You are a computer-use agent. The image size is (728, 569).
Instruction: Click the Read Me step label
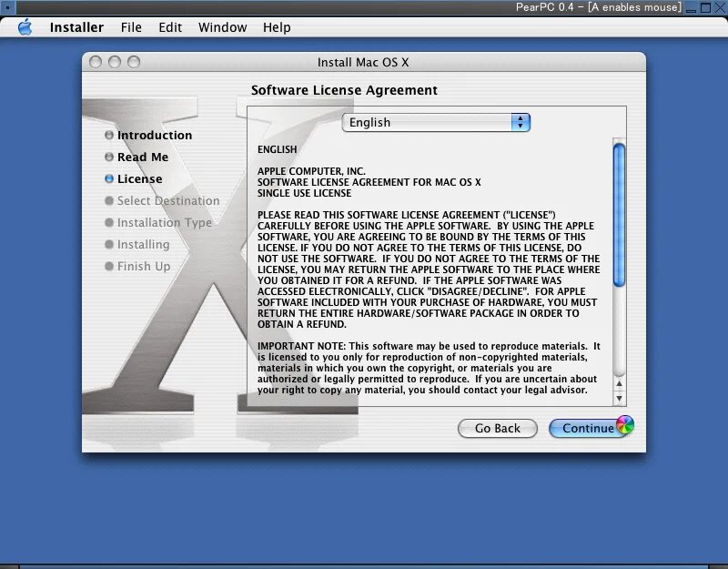pos(143,157)
